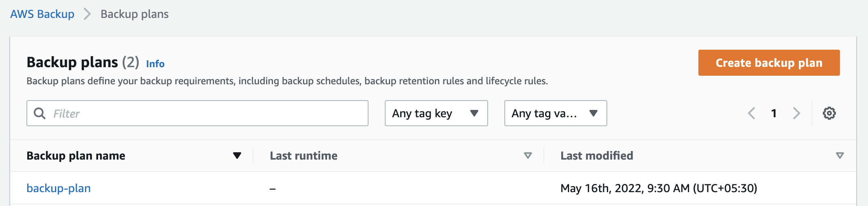Open the backup-plan link
Viewport: 868px width, 206px height.
tap(59, 188)
